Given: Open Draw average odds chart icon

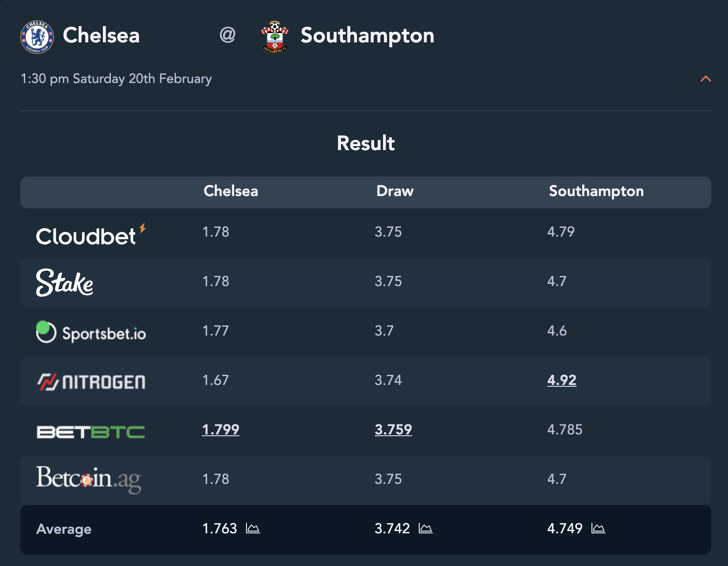Looking at the screenshot, I should 425,528.
